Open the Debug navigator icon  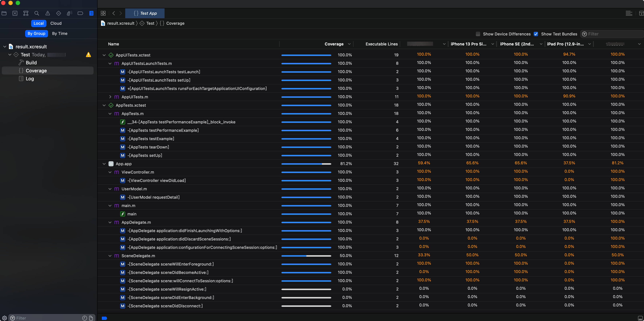click(x=70, y=13)
